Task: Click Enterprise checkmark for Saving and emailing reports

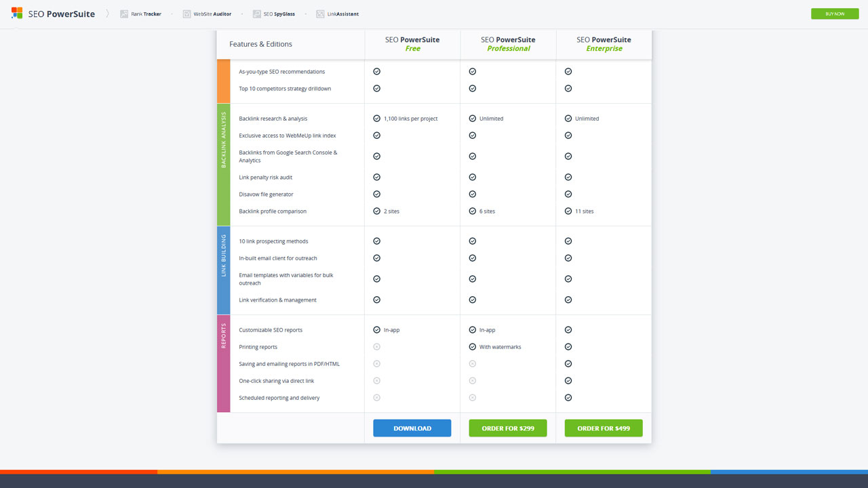Action: pos(568,363)
